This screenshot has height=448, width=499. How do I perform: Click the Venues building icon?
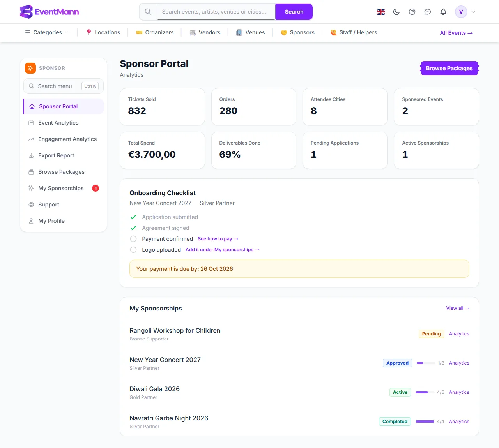pyautogui.click(x=239, y=33)
